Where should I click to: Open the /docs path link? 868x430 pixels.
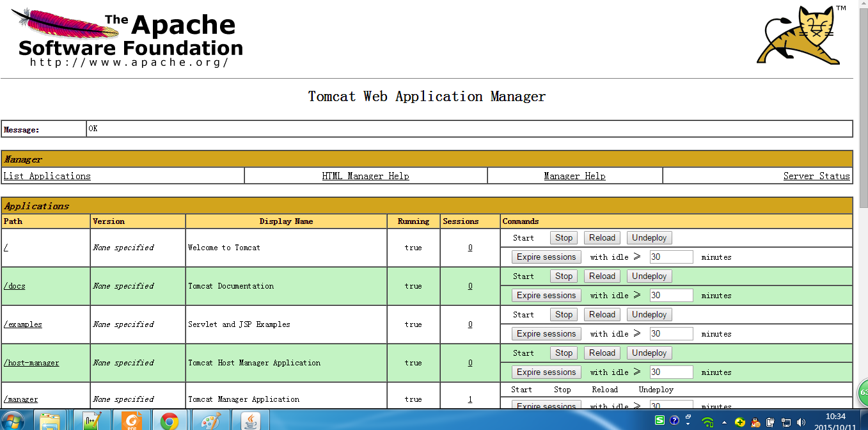point(15,286)
